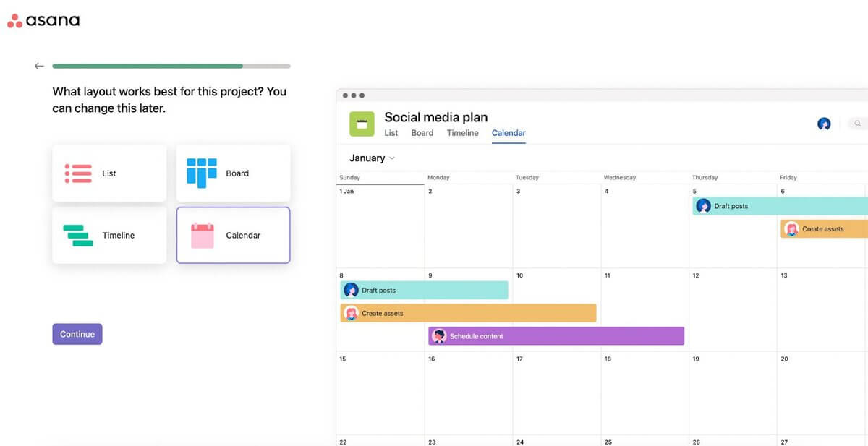Select the Calendar layout option card

(x=233, y=235)
